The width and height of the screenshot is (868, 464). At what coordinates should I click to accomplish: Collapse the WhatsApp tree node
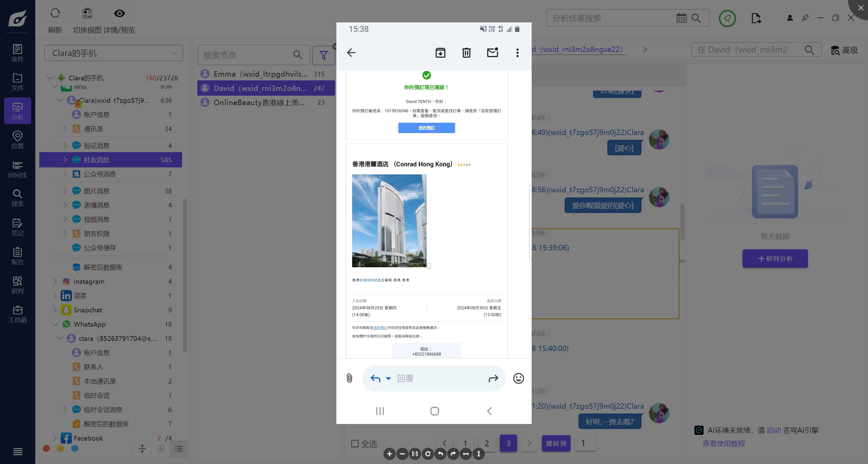coord(55,324)
